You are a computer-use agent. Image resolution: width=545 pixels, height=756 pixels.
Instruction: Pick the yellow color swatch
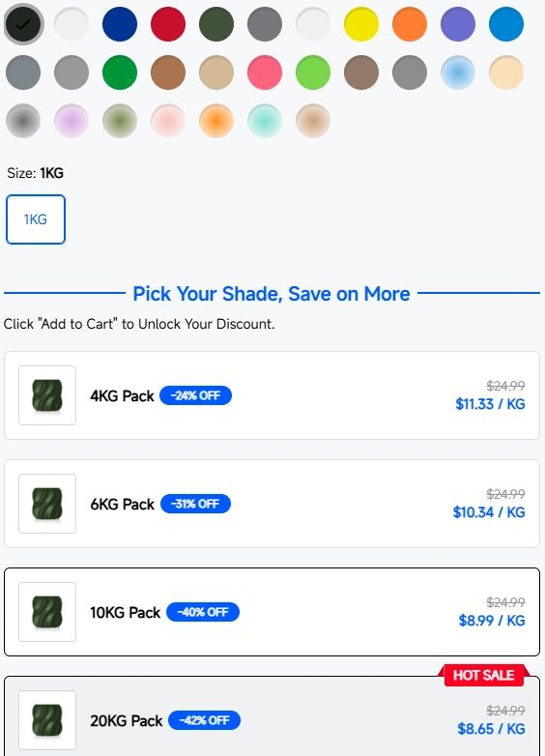tap(361, 24)
